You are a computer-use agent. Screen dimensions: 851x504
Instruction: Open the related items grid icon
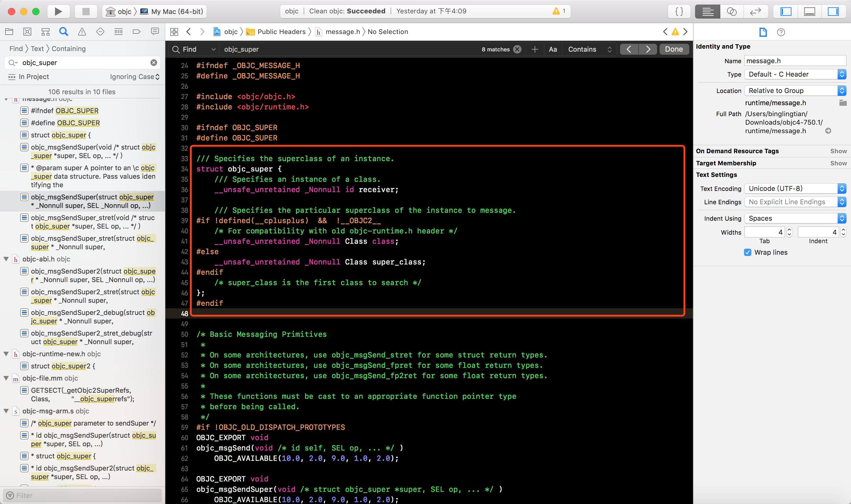pos(174,32)
